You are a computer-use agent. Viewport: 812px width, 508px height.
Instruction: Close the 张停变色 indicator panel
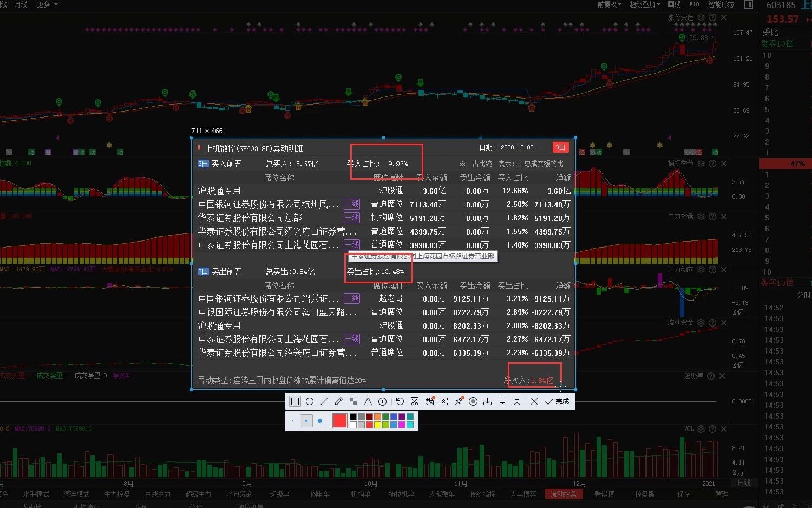(x=724, y=18)
